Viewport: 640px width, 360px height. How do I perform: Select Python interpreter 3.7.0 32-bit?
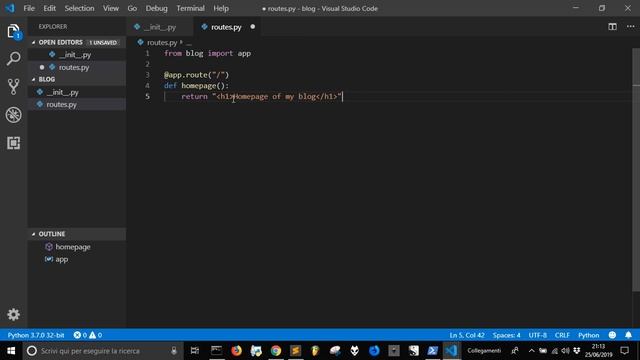coord(36,335)
